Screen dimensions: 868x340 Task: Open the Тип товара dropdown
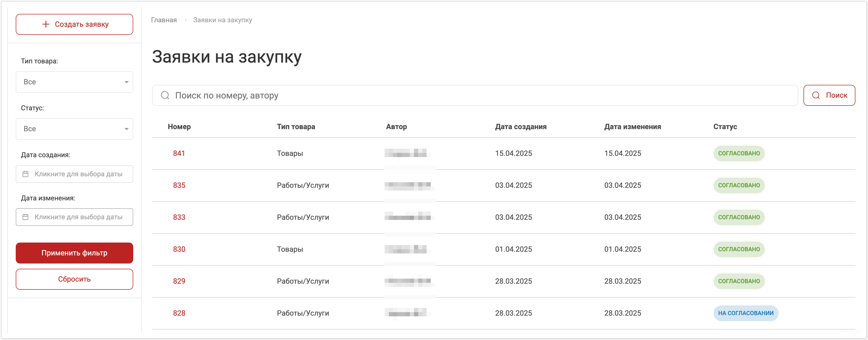[x=74, y=82]
